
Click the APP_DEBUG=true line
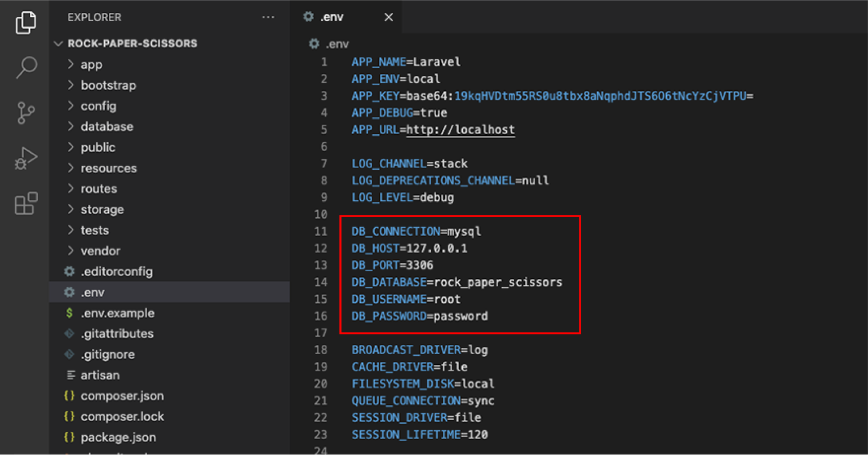[400, 113]
